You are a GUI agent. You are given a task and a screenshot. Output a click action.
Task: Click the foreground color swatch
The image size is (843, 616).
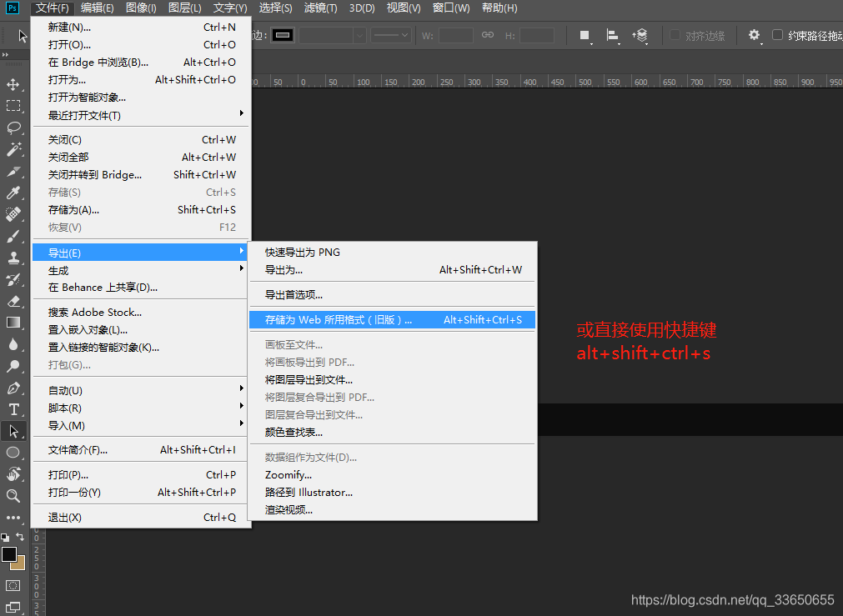click(8, 554)
